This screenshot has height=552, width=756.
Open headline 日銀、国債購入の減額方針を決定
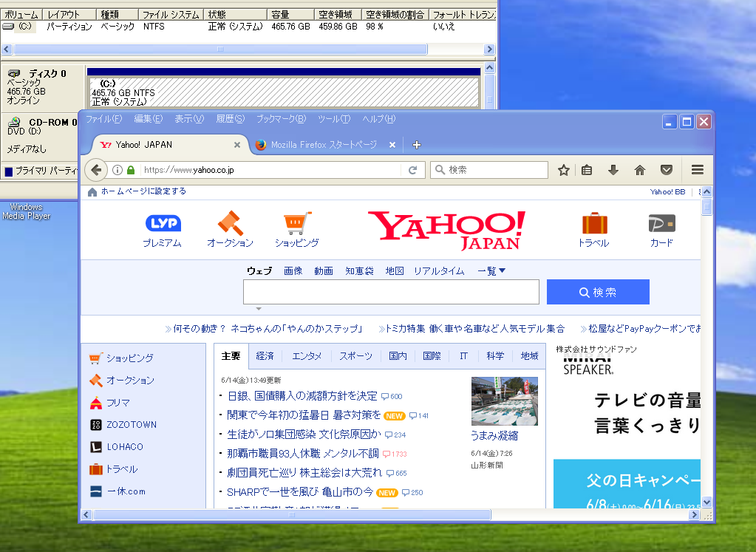pyautogui.click(x=302, y=396)
